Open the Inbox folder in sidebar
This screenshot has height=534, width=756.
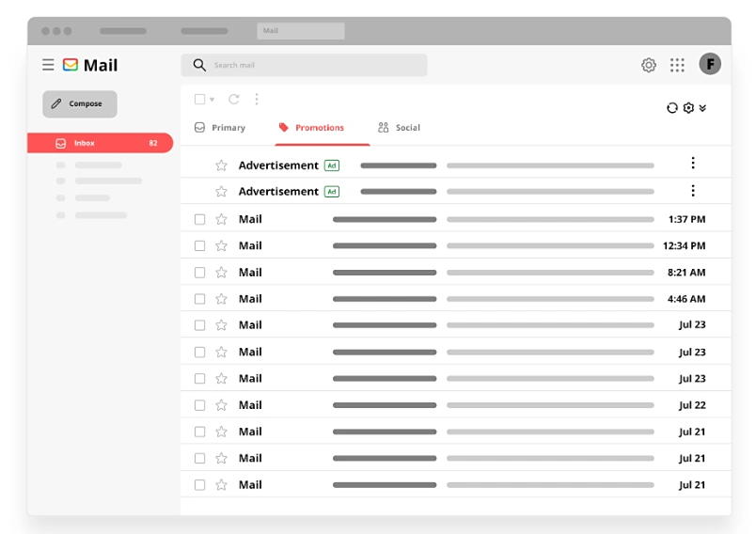pos(100,143)
